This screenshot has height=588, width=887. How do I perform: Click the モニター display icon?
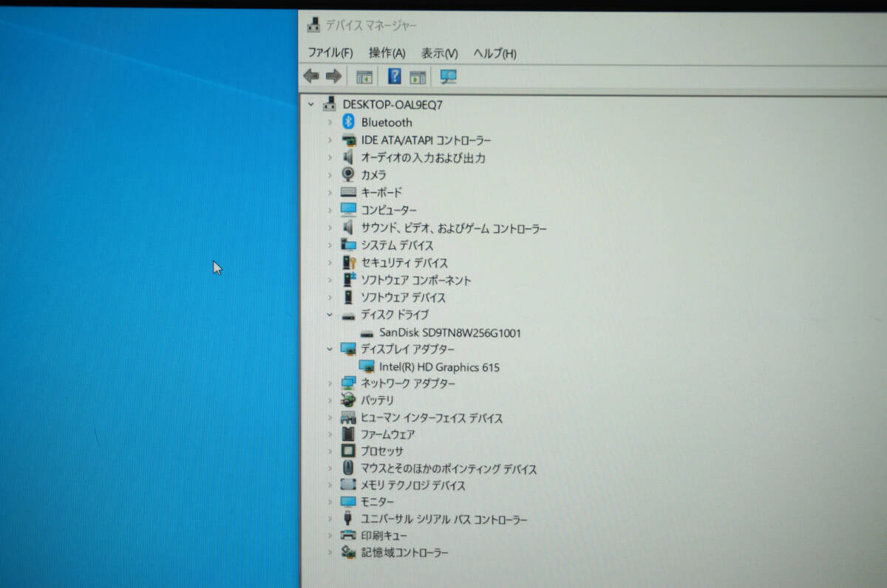tap(348, 502)
